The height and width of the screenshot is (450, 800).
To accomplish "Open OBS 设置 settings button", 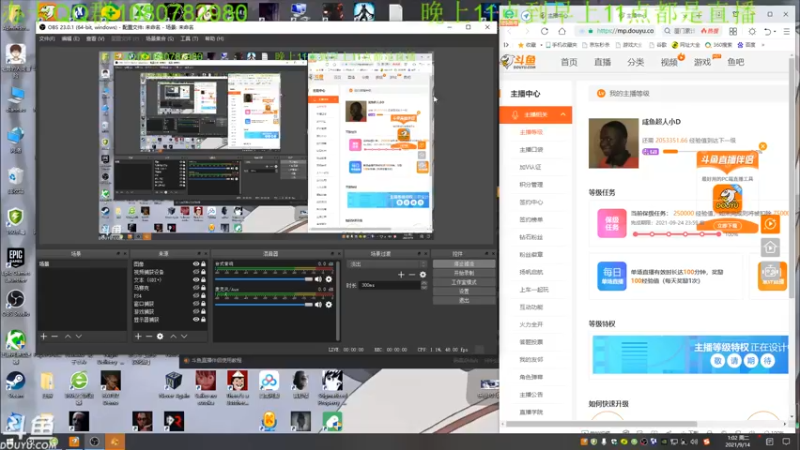I will [464, 291].
